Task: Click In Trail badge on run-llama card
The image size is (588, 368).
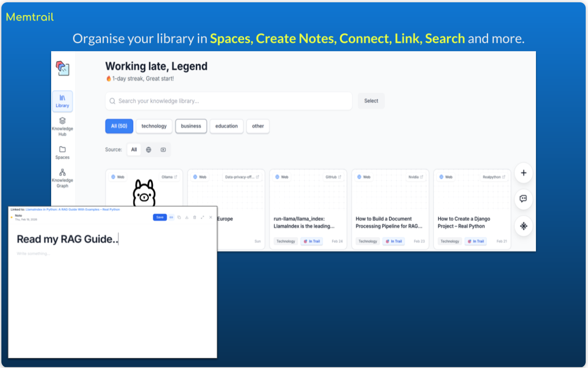Action: [x=312, y=241]
